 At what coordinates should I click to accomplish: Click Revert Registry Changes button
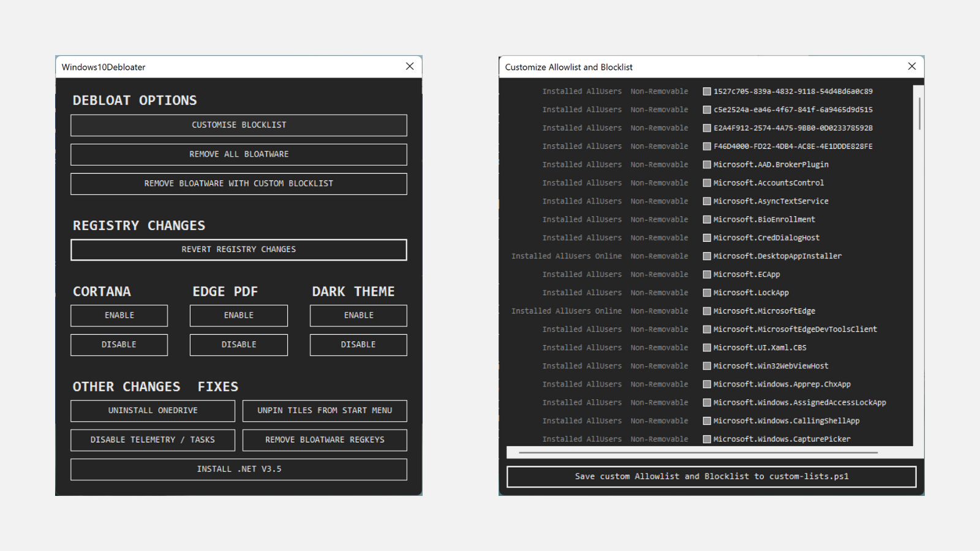tap(239, 250)
